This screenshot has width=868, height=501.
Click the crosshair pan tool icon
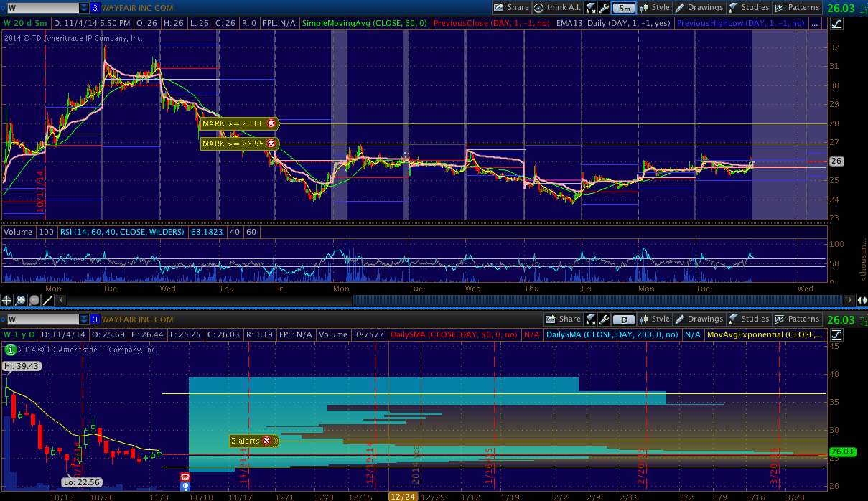pyautogui.click(x=7, y=300)
